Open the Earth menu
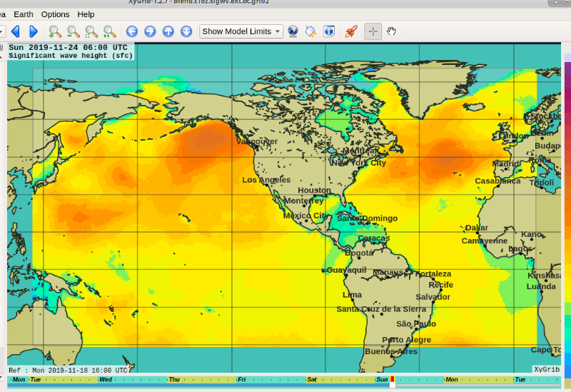The height and width of the screenshot is (392, 571). tap(24, 14)
